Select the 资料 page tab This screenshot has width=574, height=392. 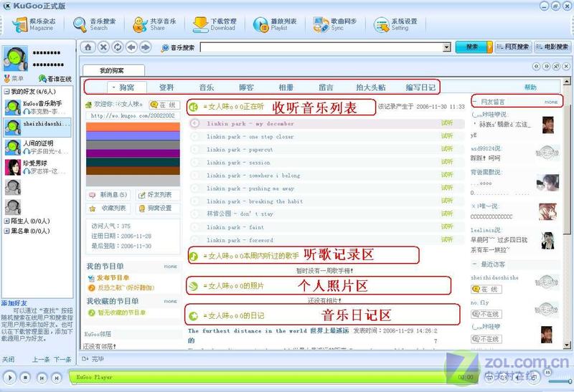[x=166, y=87]
